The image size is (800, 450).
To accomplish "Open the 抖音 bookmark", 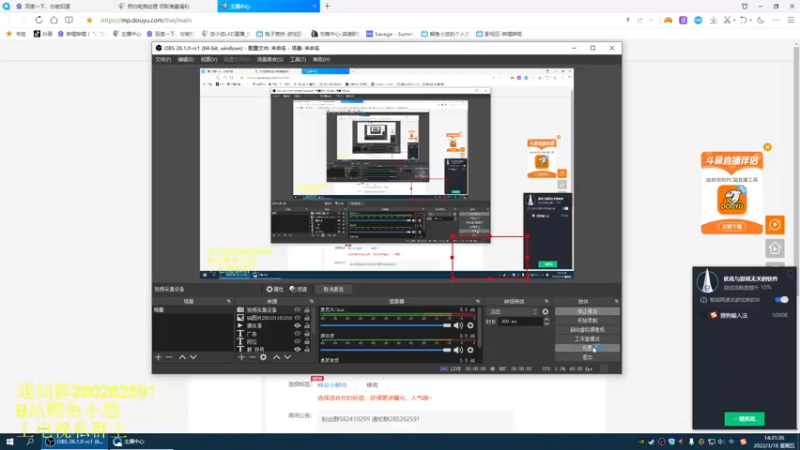I will [x=43, y=34].
